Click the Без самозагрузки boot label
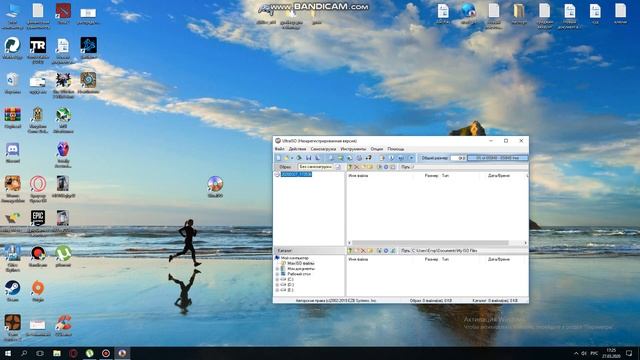 pyautogui.click(x=316, y=167)
